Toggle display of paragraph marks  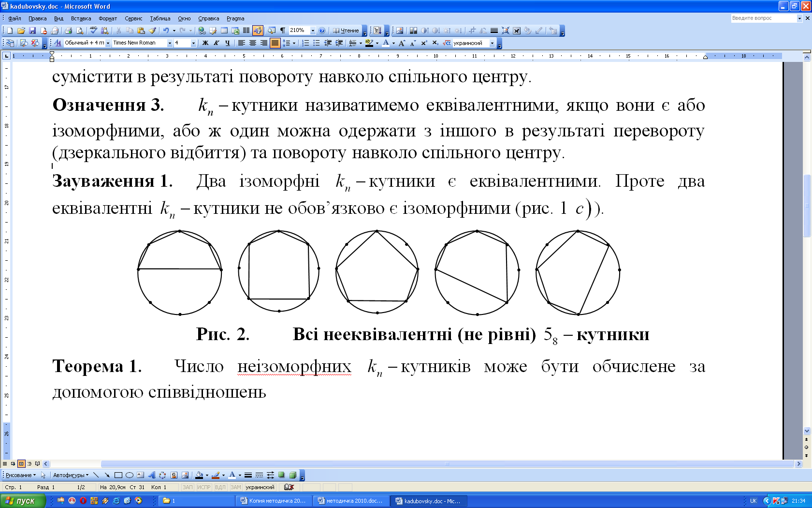tap(283, 30)
